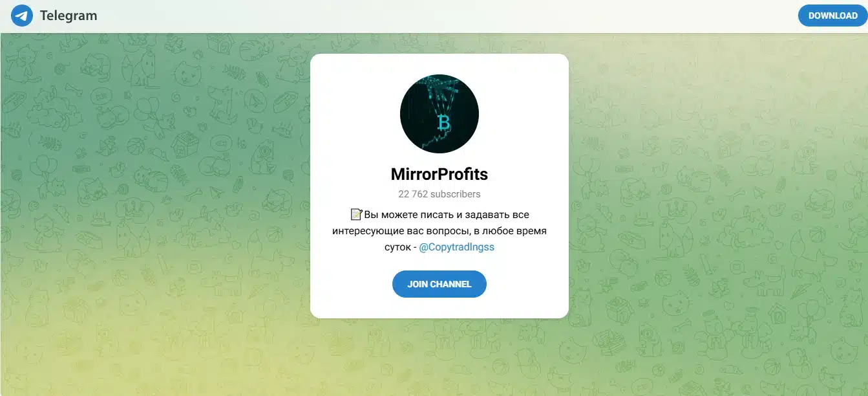Image resolution: width=868 pixels, height=396 pixels.
Task: Open the MirrorProfits round channel avatar
Action: point(439,114)
